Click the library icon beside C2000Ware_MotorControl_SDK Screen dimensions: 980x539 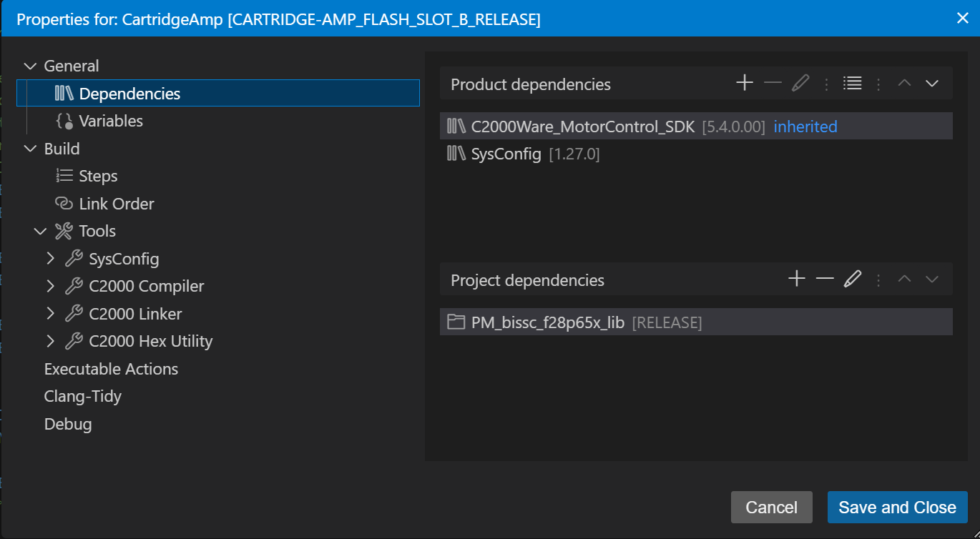point(456,126)
